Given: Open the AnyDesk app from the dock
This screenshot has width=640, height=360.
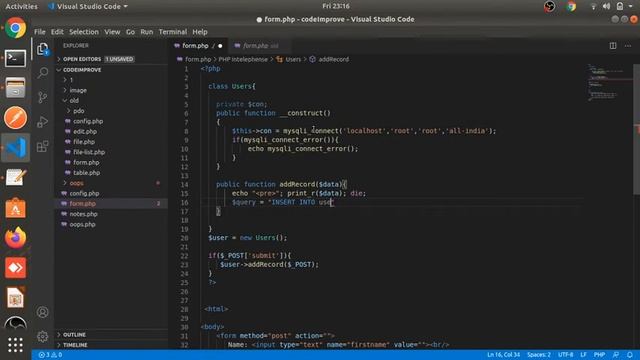Looking at the screenshot, I should tap(16, 268).
